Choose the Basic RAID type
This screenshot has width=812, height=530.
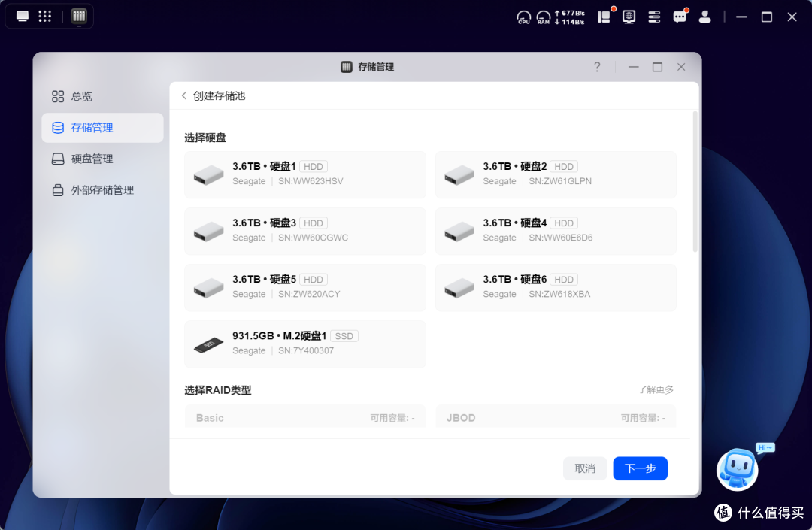point(305,416)
